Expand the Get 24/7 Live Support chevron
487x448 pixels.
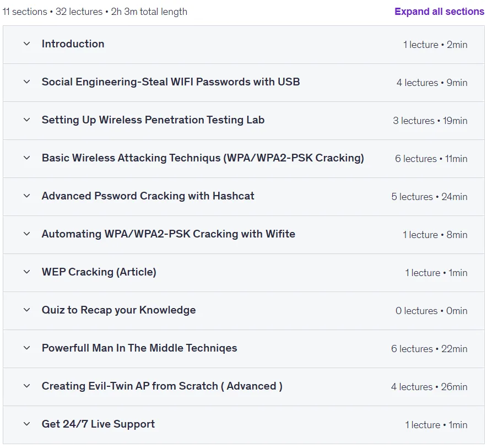pyautogui.click(x=26, y=424)
